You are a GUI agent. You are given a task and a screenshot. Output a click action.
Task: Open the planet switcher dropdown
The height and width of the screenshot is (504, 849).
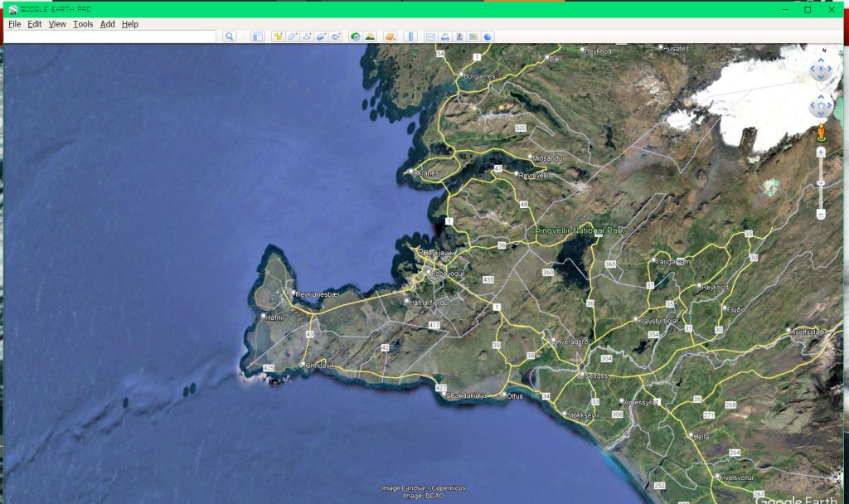390,36
